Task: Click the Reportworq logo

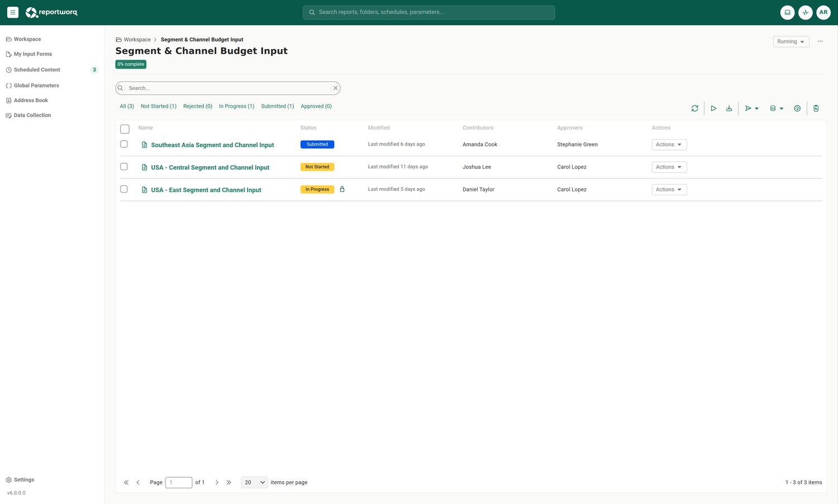Action: point(51,12)
